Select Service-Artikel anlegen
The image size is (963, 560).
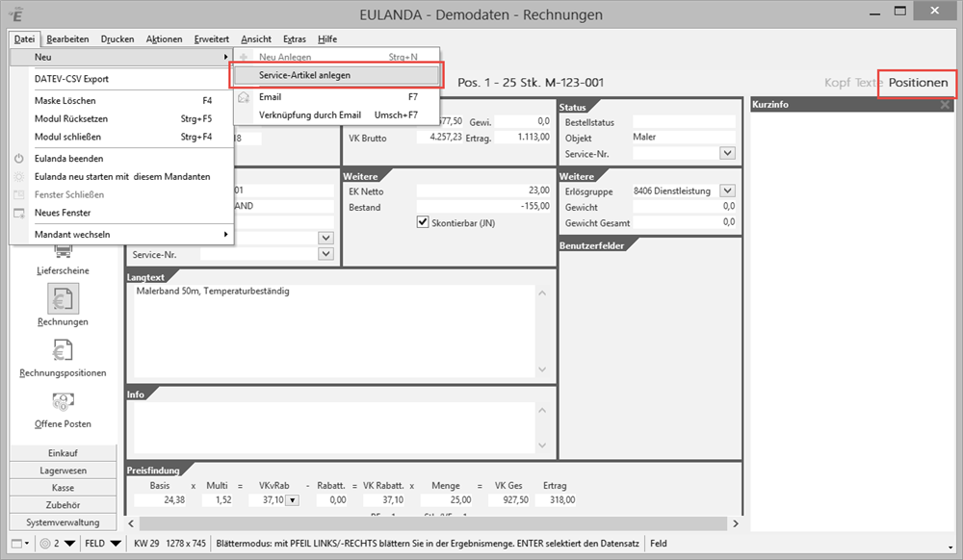click(x=336, y=75)
